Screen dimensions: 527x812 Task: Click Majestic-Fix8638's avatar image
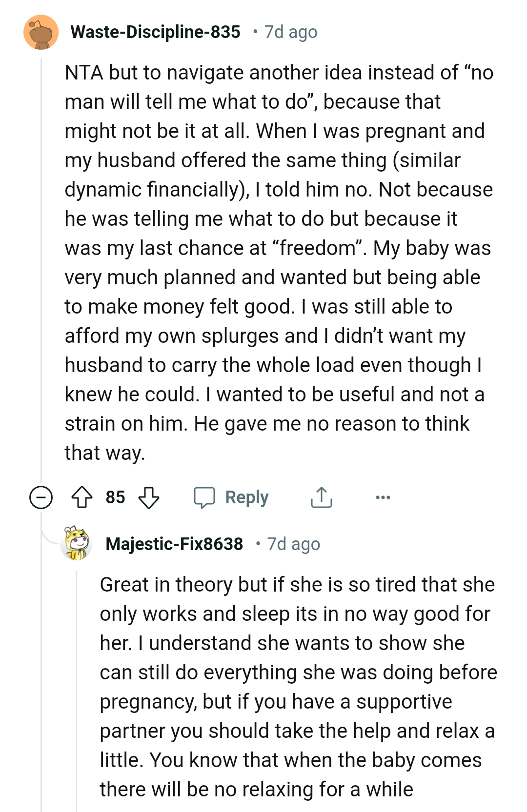pos(77,544)
